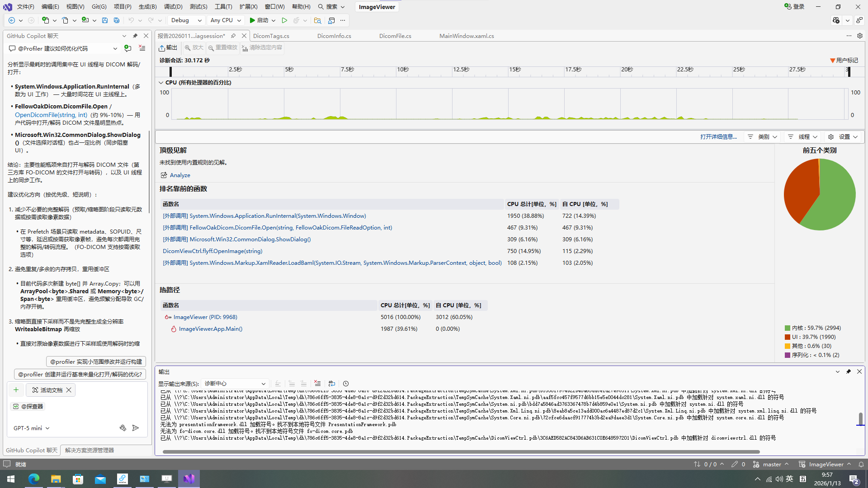868x488 pixels.
Task: Click the 打开详细信息 link
Action: point(718,137)
